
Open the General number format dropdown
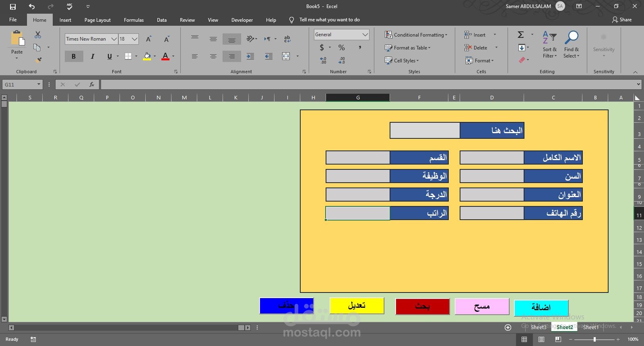(x=365, y=35)
